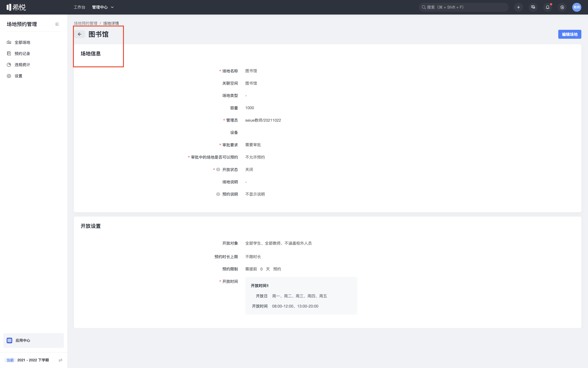Click the 预约限制 label
This screenshot has width=588, height=368.
230,269
